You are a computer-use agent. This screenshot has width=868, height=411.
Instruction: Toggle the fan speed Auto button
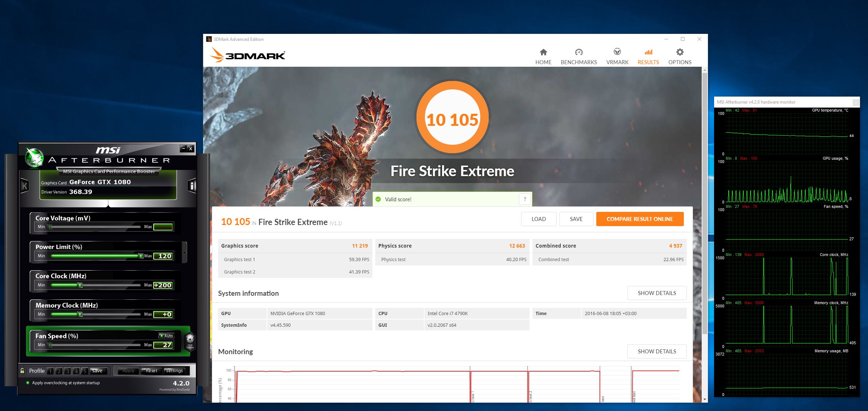tap(167, 336)
